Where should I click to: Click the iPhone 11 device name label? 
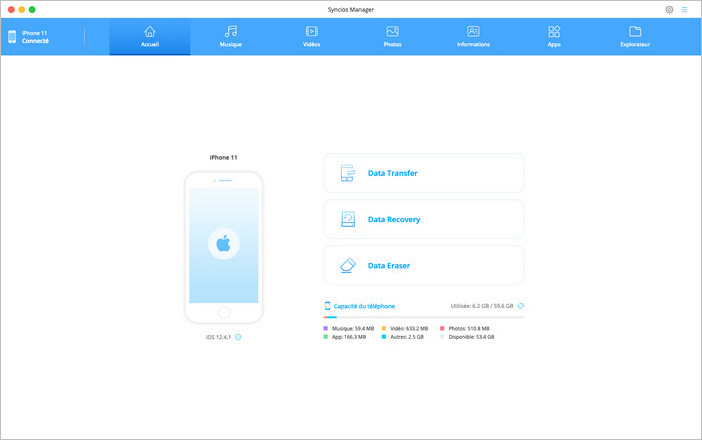[223, 158]
